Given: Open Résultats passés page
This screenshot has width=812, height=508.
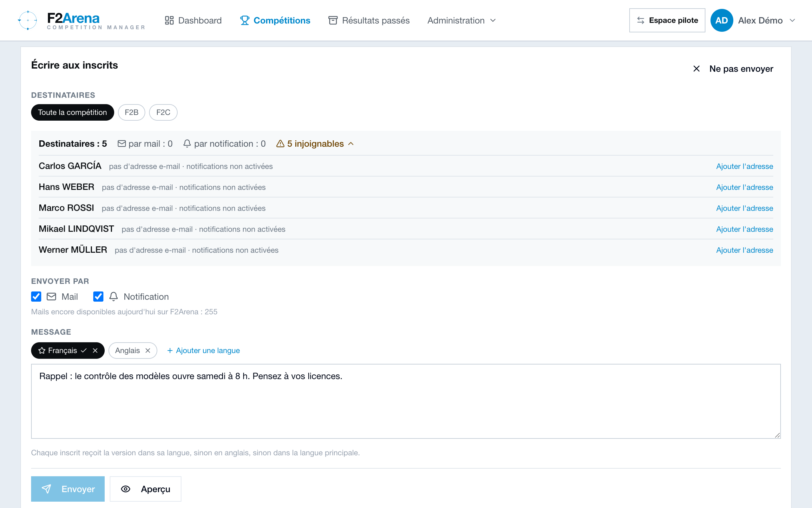Looking at the screenshot, I should (369, 21).
